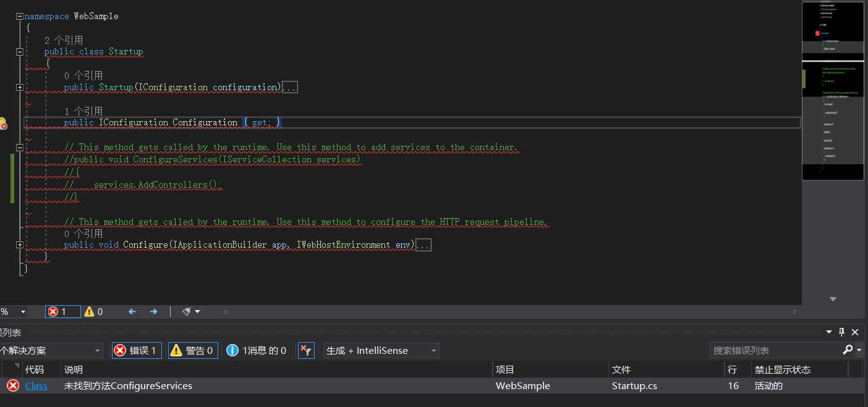Viewport: 868px width, 407px height.
Task: Sort by 禁止显示状态 column header
Action: (x=782, y=369)
